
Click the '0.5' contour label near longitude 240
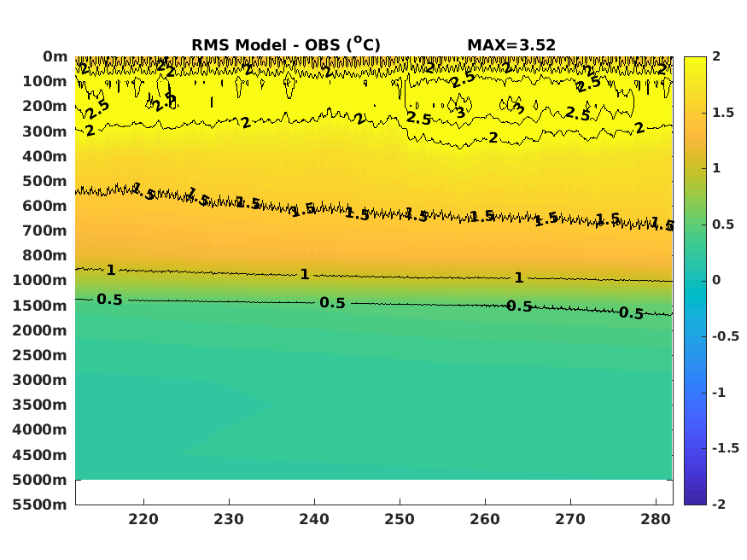(x=332, y=303)
